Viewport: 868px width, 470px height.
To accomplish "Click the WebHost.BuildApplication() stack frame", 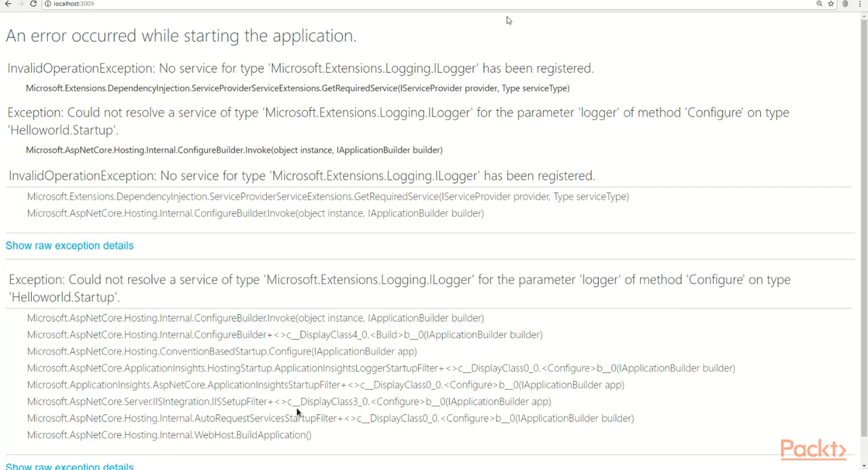I will pos(169,435).
